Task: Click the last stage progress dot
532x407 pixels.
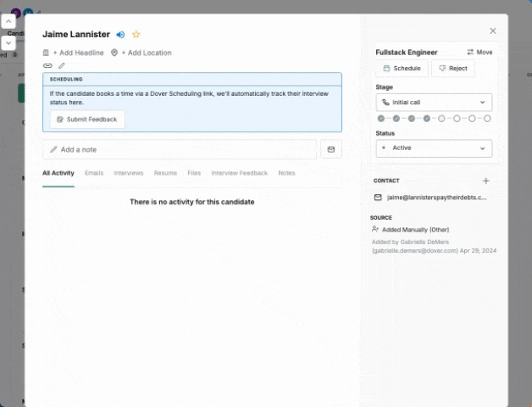Action: click(x=487, y=119)
